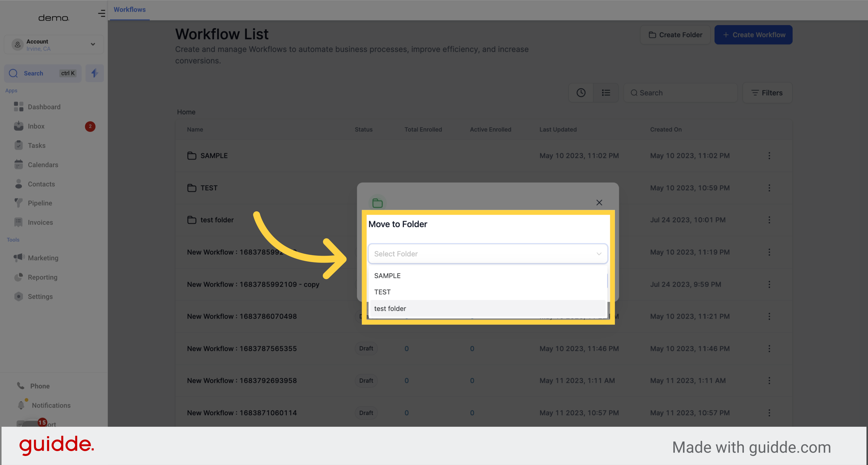Open options menu for New Workflow 1683792693958
Viewport: 868px width, 465px height.
(x=769, y=381)
